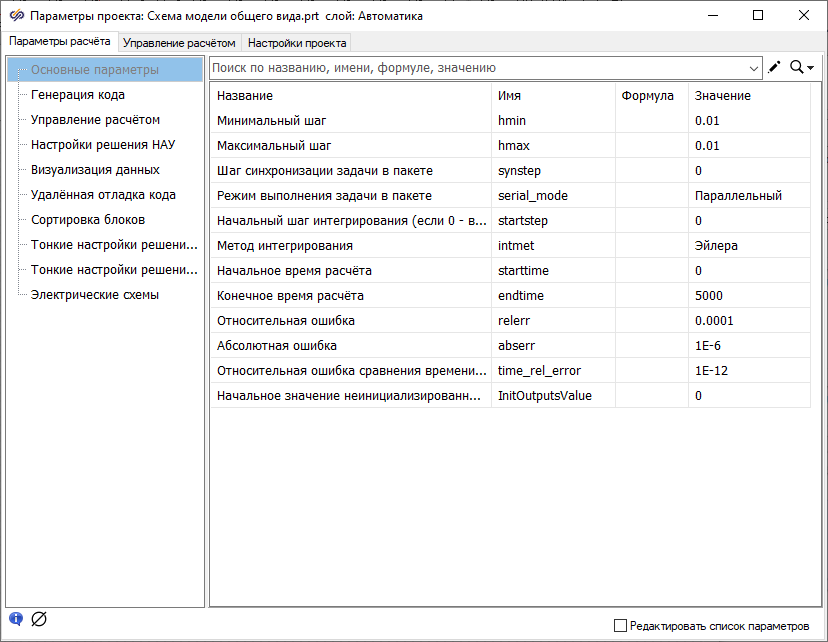Click the blue info icon at bottom left
The width and height of the screenshot is (828, 642).
coord(16,619)
